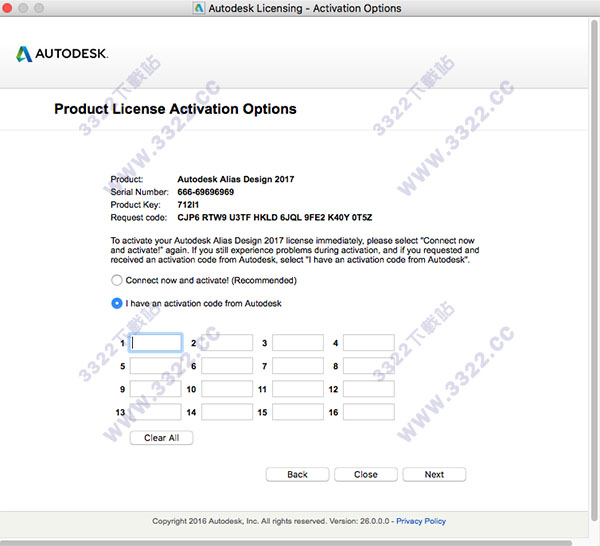Click into activation code field 2
The image size is (600, 546).
point(227,343)
